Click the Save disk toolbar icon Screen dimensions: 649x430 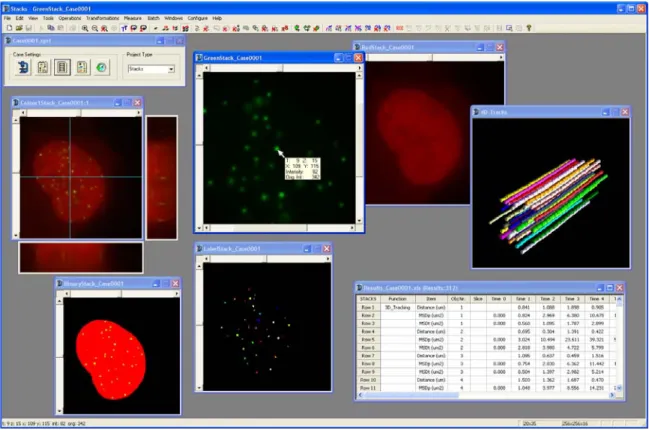tap(29, 28)
